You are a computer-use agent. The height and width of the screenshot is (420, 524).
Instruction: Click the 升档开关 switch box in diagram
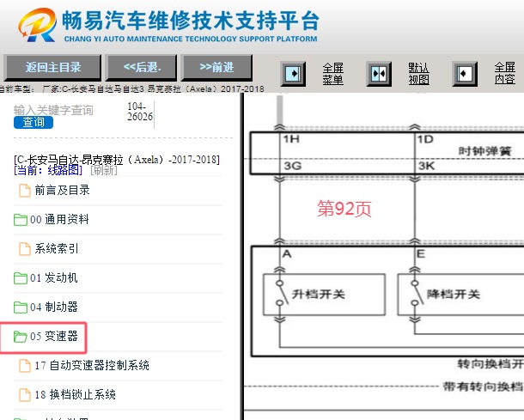point(324,295)
